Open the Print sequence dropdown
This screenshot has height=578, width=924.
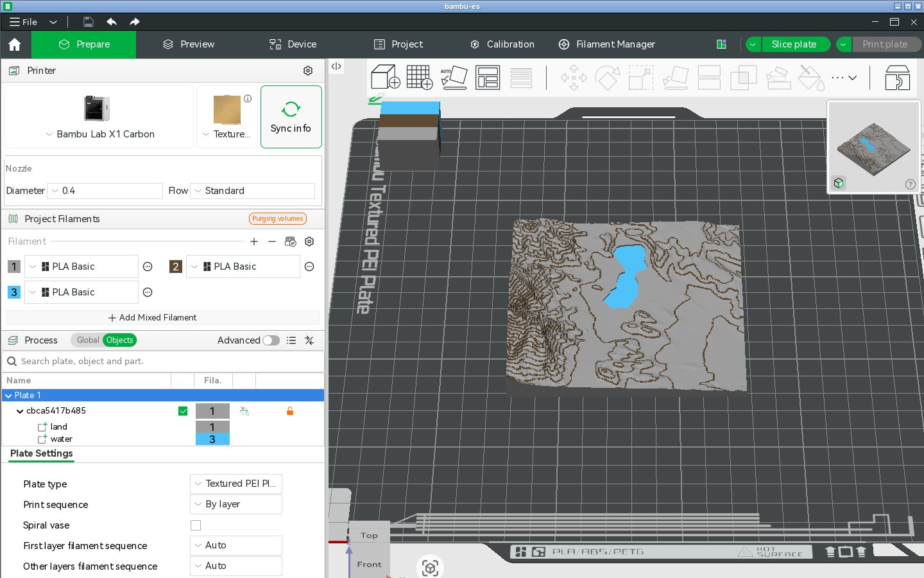[236, 504]
